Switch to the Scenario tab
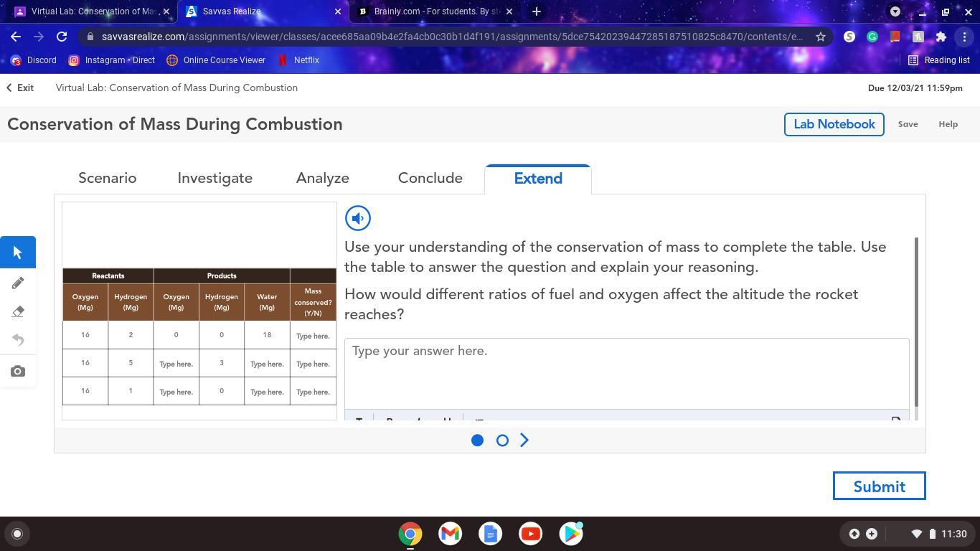Image resolution: width=980 pixels, height=551 pixels. (108, 178)
